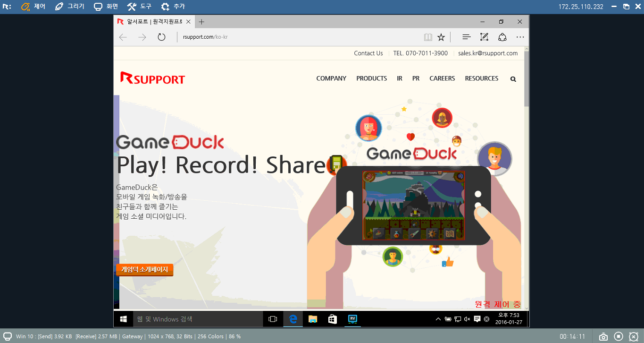Click the sales.kr@rsupport.com email link
Viewport: 644px width, 343px height.
click(x=488, y=53)
